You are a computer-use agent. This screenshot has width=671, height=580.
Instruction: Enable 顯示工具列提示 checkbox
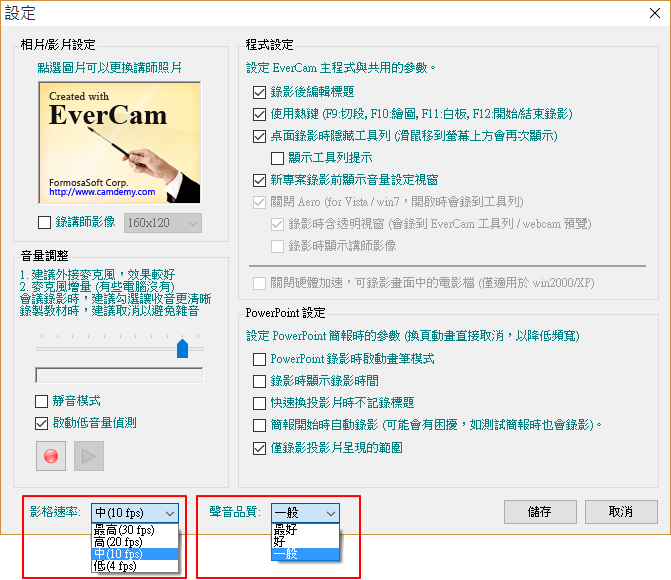(277, 158)
